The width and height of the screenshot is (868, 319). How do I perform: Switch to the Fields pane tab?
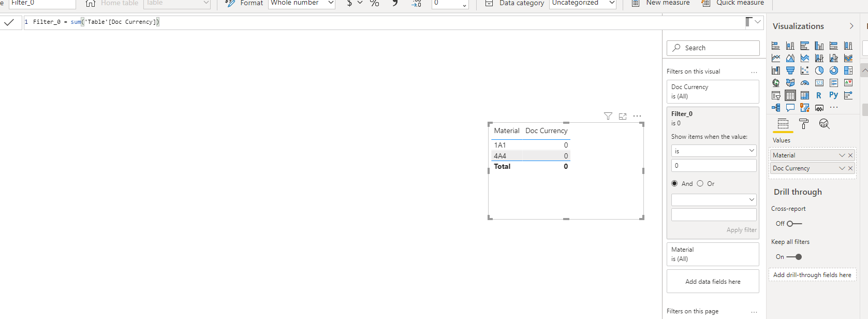(783, 124)
